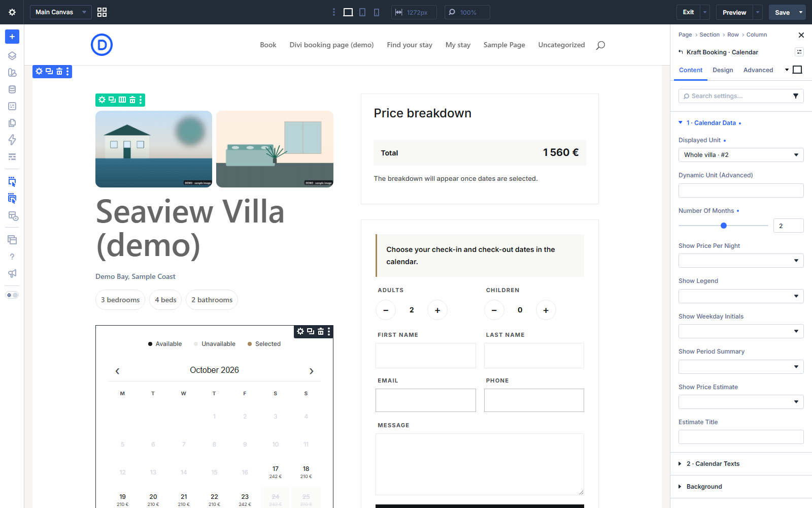
Task: Click the Estimate Title input field
Action: click(741, 437)
